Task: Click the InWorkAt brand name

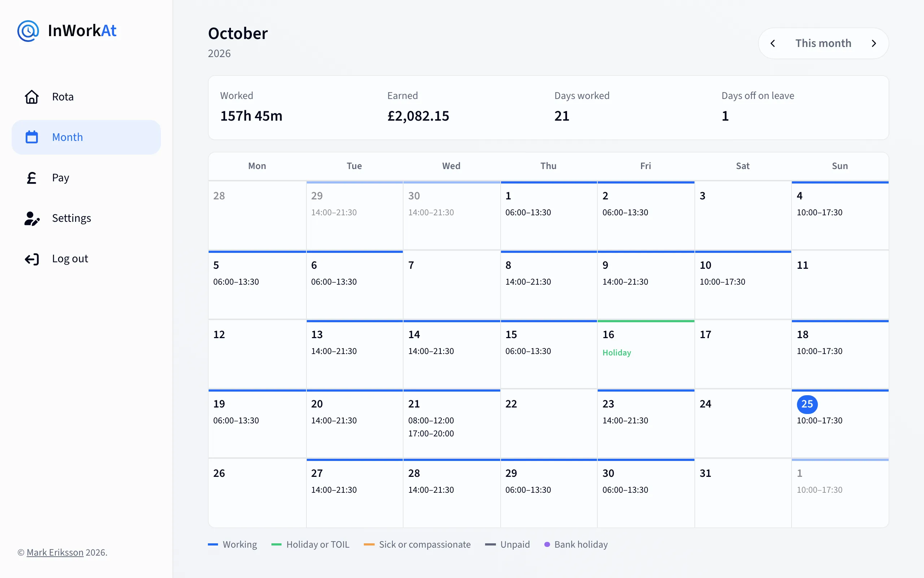Action: pyautogui.click(x=82, y=31)
